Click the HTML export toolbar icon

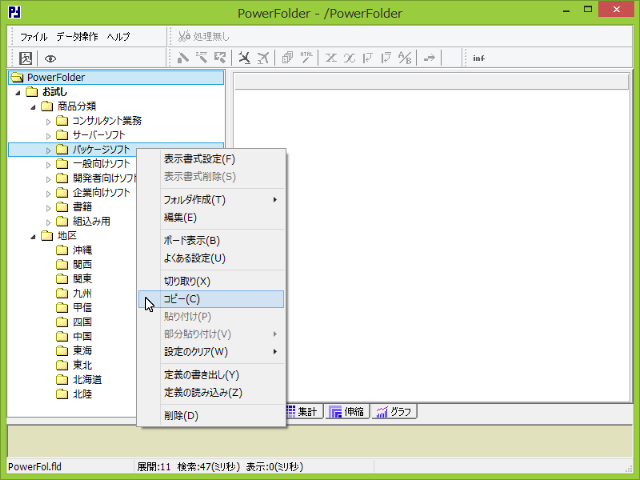[x=307, y=58]
